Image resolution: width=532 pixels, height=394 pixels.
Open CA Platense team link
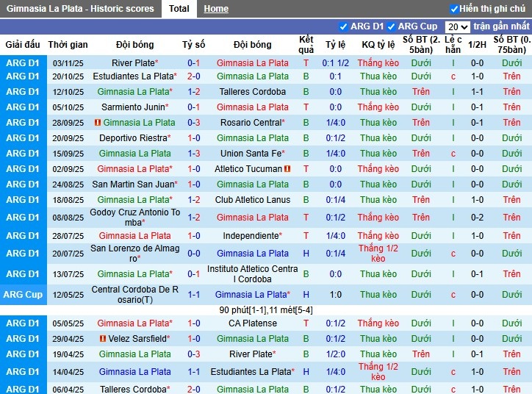tap(253, 323)
